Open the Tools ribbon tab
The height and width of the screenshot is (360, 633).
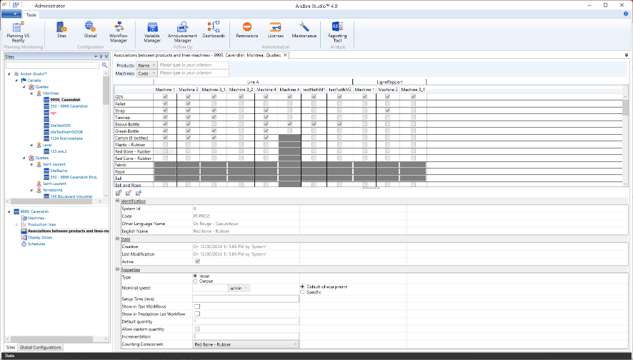(x=31, y=15)
